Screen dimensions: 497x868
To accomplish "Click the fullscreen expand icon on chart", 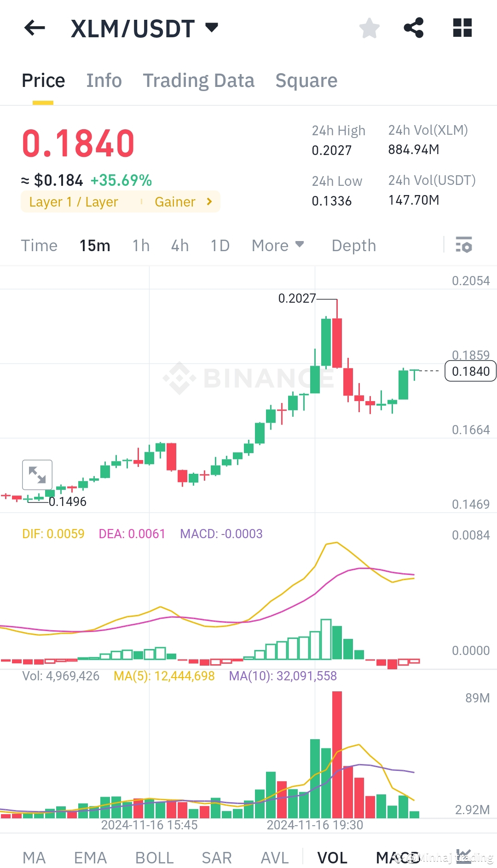I will point(37,474).
